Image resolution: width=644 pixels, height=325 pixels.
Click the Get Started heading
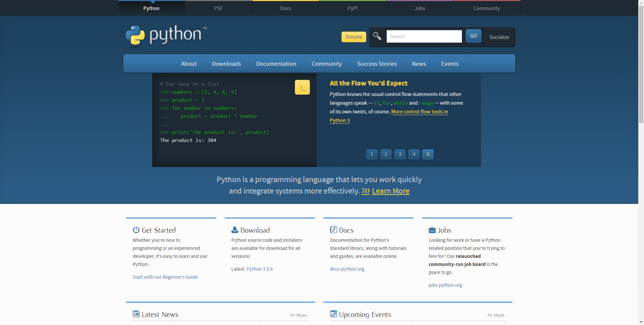(x=159, y=230)
